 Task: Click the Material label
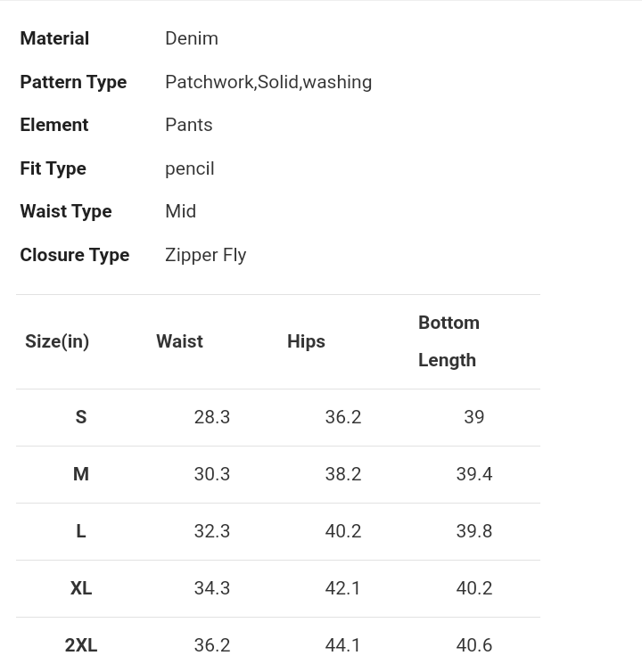54,38
